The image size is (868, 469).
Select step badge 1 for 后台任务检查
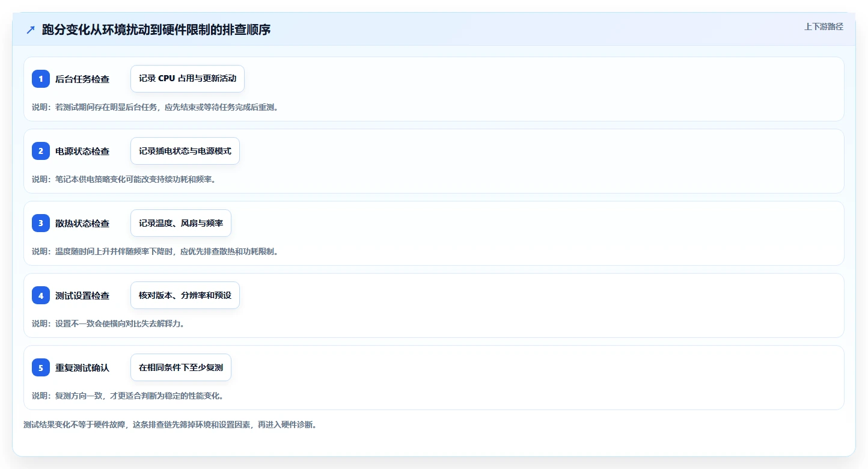pyautogui.click(x=41, y=79)
